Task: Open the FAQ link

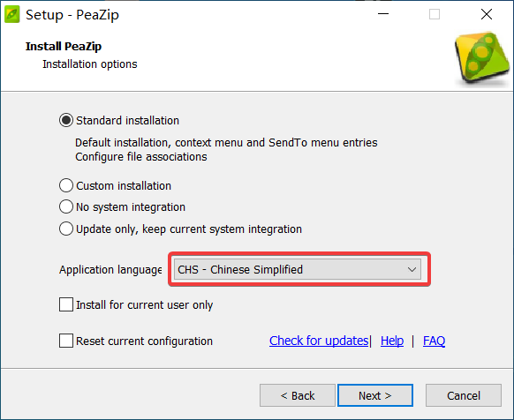Action: (x=434, y=341)
